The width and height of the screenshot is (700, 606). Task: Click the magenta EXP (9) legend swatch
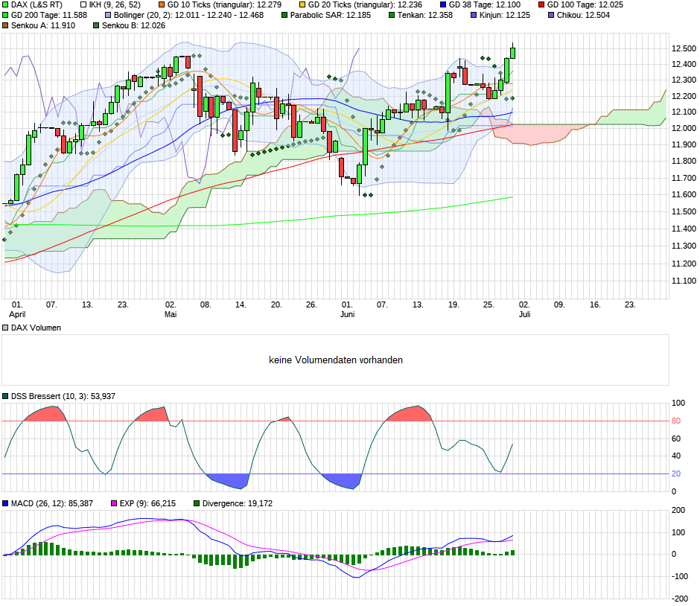[x=114, y=503]
